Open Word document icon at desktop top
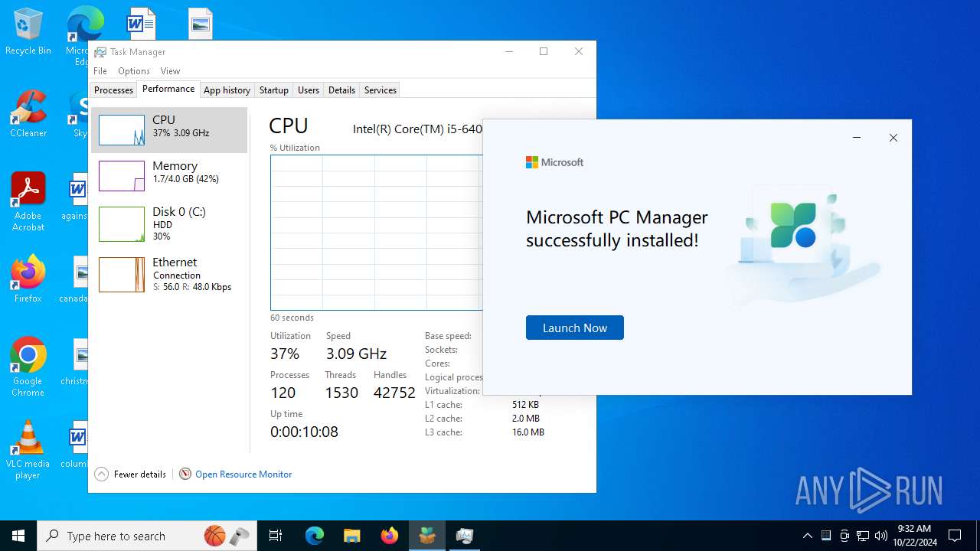This screenshot has height=551, width=980. (141, 23)
